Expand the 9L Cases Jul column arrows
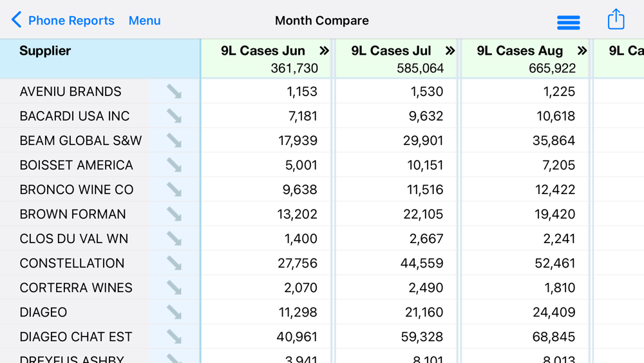 [450, 50]
